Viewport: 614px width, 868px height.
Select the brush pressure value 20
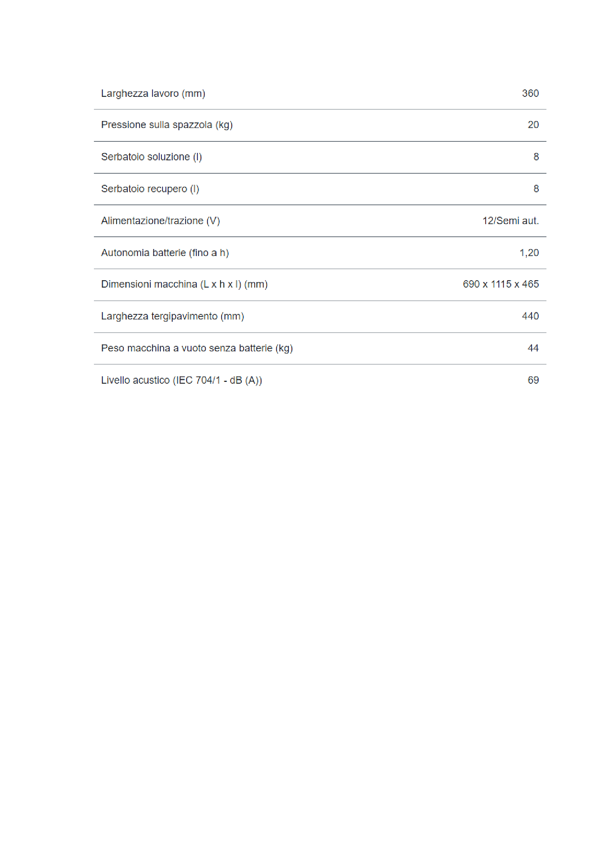point(533,125)
